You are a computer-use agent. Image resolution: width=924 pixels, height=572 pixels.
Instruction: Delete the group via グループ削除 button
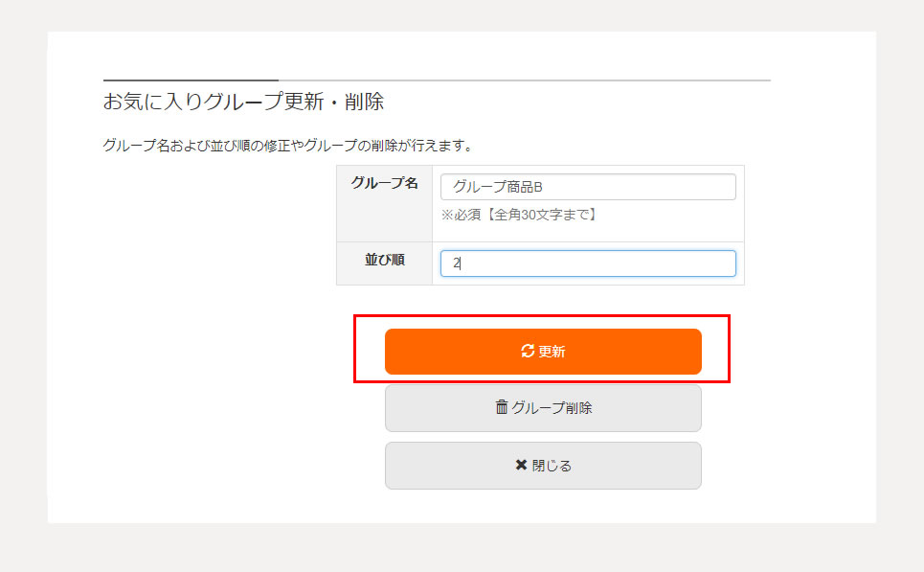coord(543,408)
